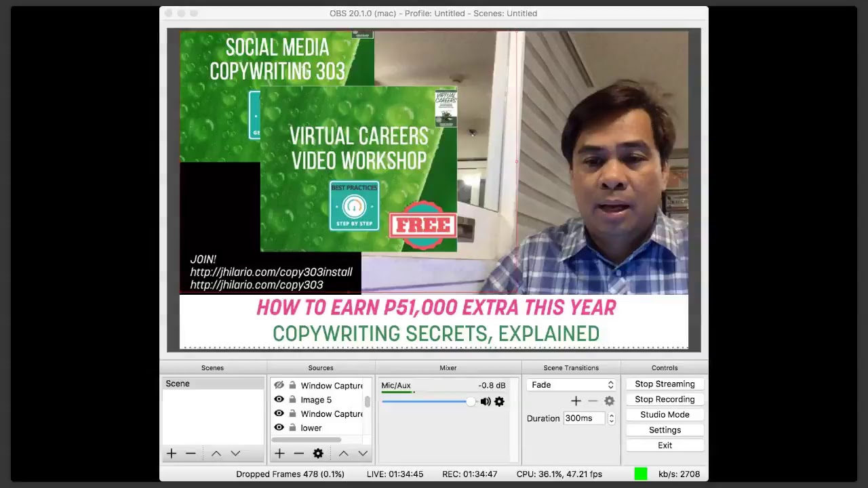Click the Duration 300ms stepper arrows
The height and width of the screenshot is (488, 868).
(x=611, y=418)
